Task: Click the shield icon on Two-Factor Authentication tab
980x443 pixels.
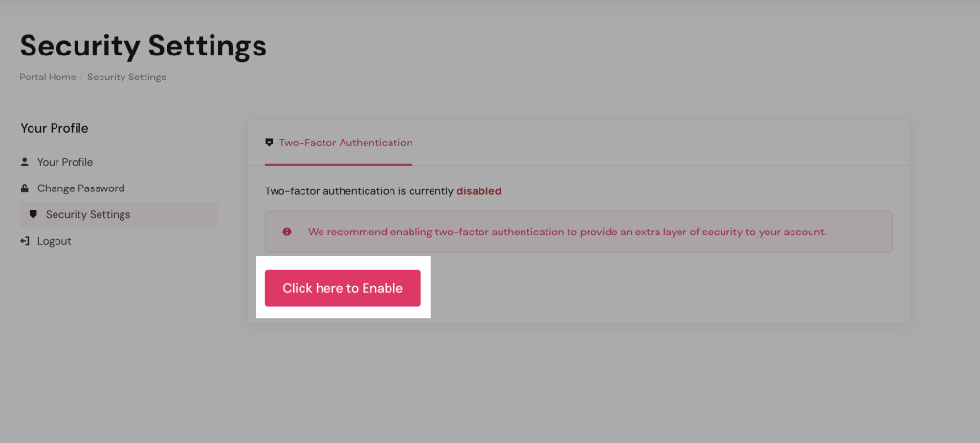Action: click(269, 143)
